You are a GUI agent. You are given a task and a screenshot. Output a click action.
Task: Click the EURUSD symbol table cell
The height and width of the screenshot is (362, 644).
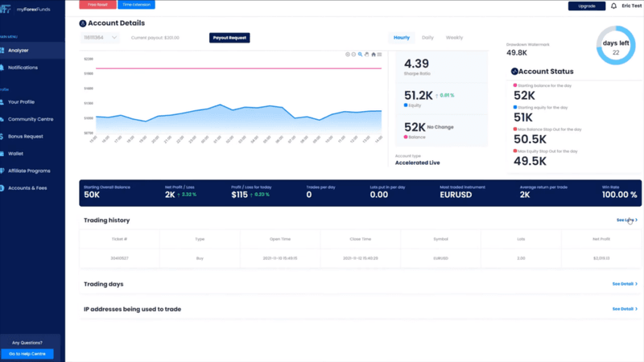click(440, 258)
